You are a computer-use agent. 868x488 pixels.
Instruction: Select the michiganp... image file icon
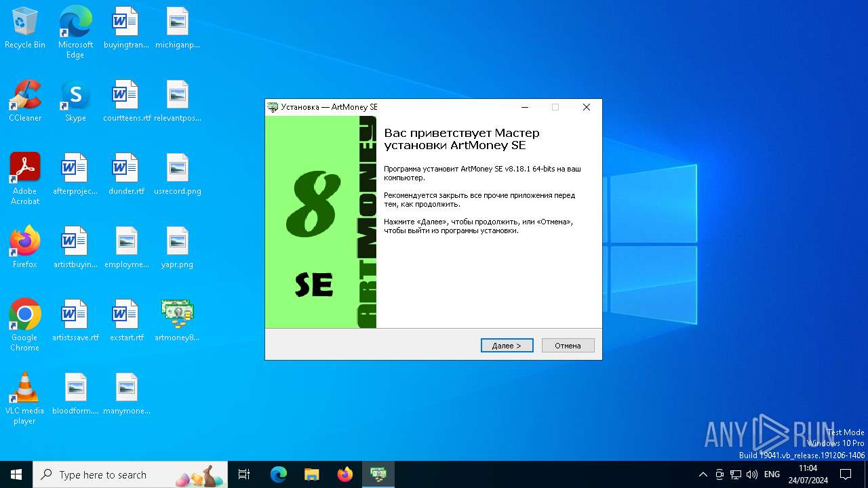tap(178, 28)
